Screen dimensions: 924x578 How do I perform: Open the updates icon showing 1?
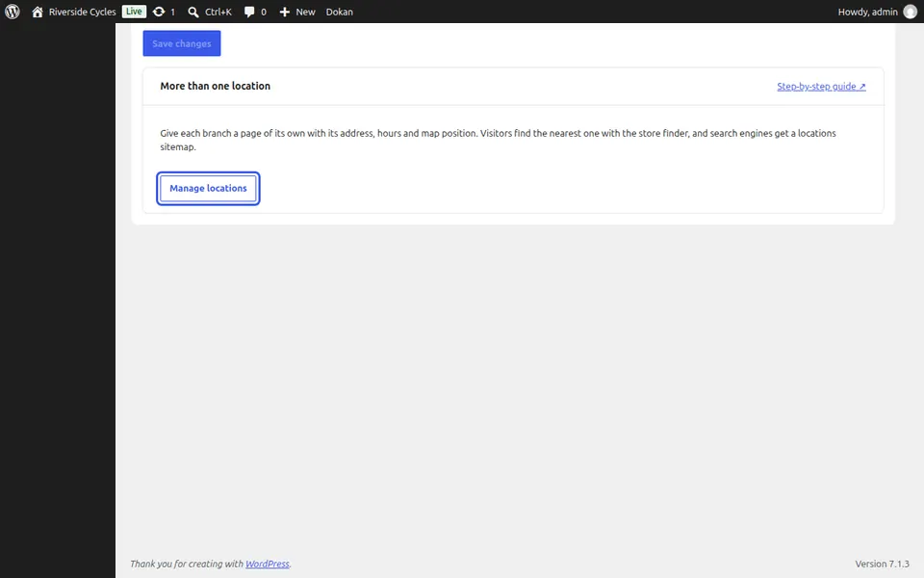(159, 12)
